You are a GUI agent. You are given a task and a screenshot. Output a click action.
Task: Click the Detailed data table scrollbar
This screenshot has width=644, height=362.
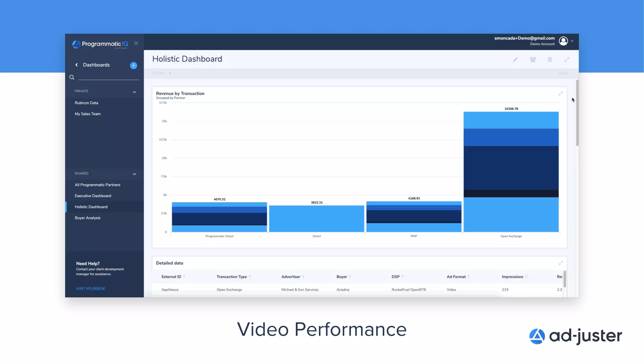point(565,279)
